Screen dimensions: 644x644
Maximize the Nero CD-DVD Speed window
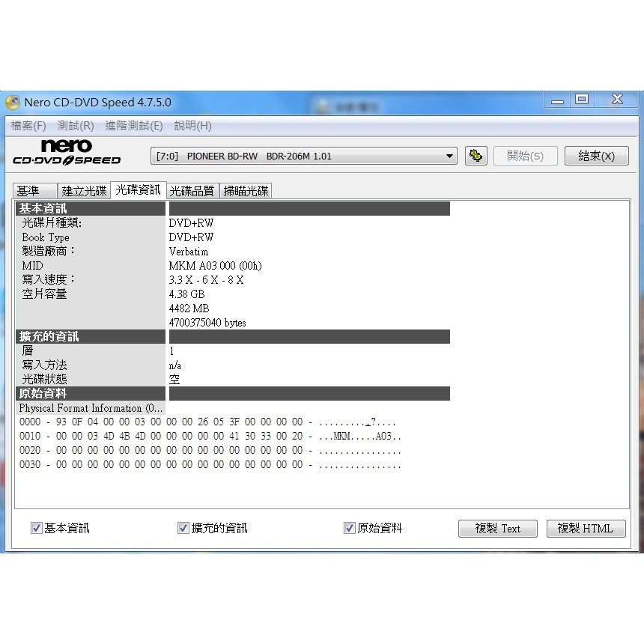(582, 100)
